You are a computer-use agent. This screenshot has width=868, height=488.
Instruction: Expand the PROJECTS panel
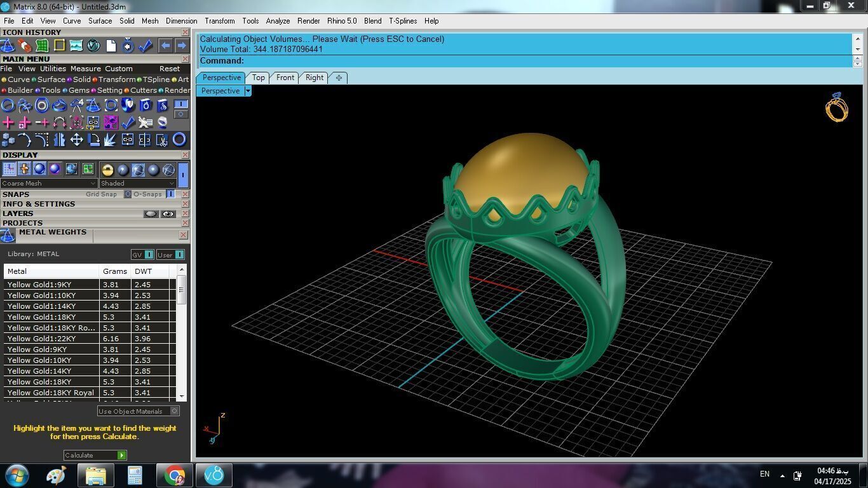coord(23,223)
